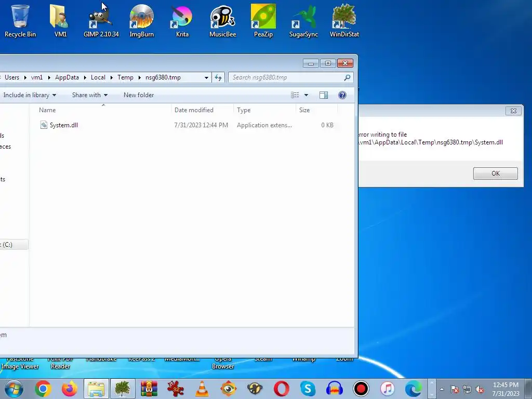The image size is (532, 399).
Task: Click the Show desktop strip at the taskbar end
Action: click(528, 389)
